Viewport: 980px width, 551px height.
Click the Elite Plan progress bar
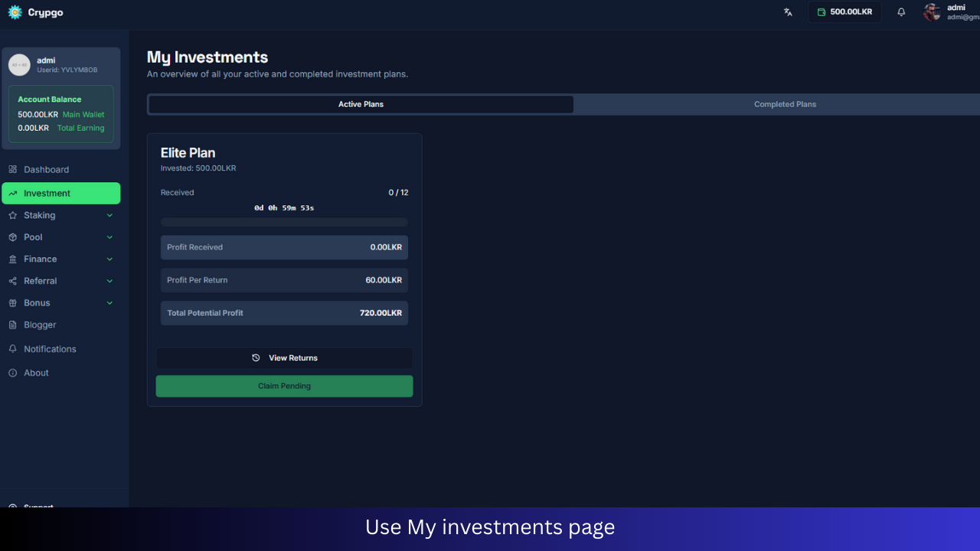point(284,222)
